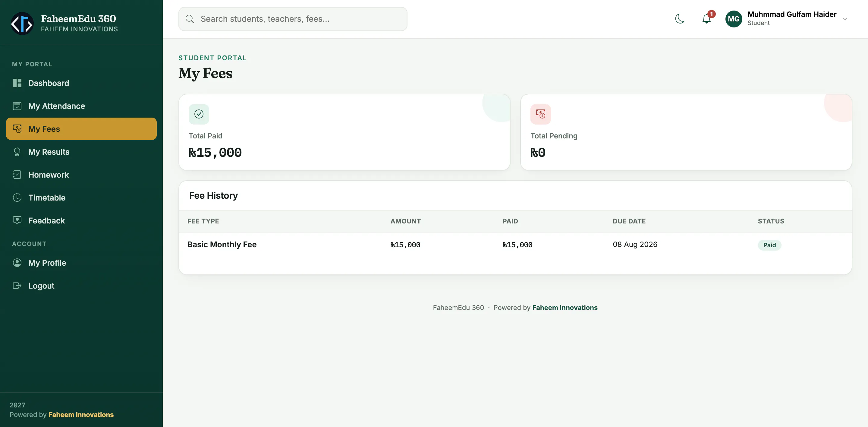This screenshot has height=427, width=868.
Task: Click the AMOUNT column header
Action: (x=406, y=221)
